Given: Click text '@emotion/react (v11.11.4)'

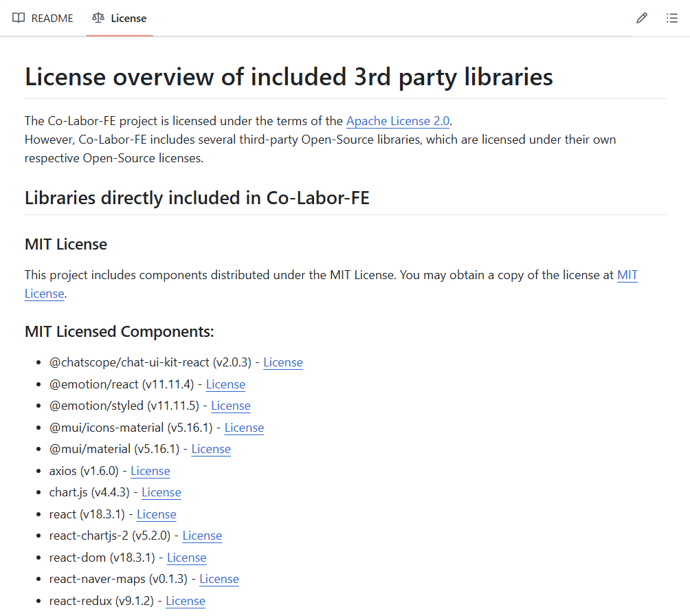Looking at the screenshot, I should tap(122, 384).
